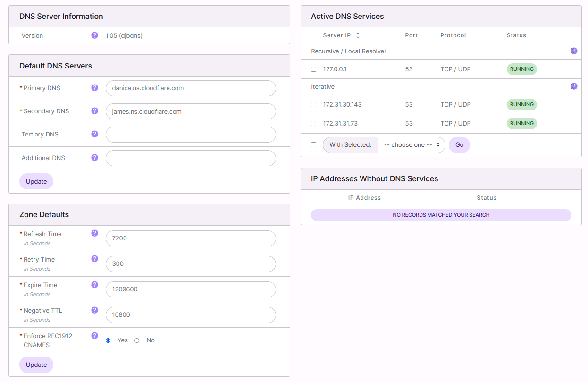Click Update under Default DNS Servers
Screen dimensions: 588x382
[36, 181]
